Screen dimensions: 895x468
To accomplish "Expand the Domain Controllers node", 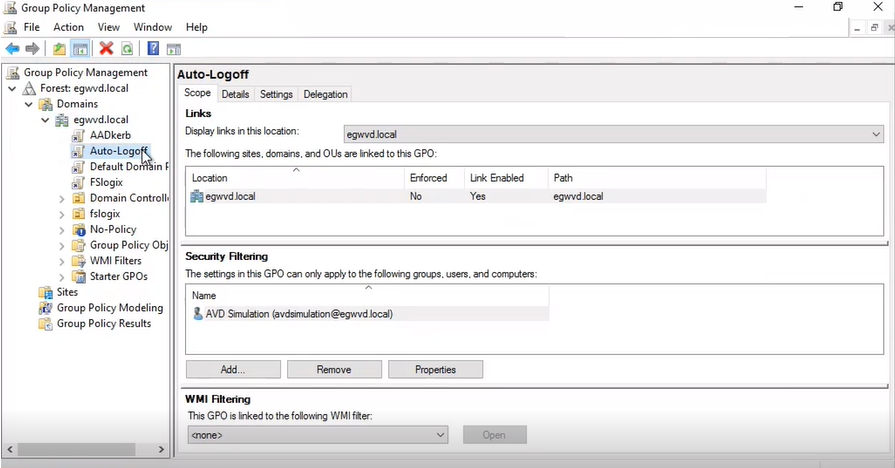I will 62,199.
